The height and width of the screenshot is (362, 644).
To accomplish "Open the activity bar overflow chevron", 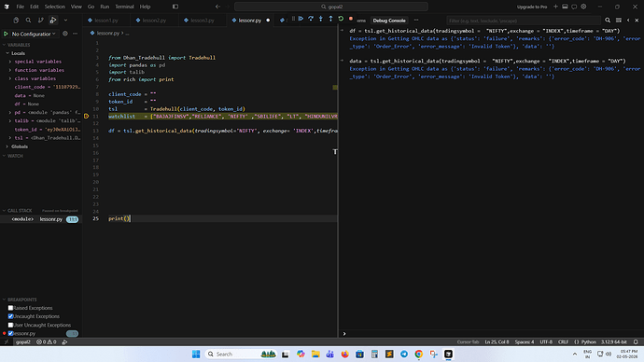I will [x=65, y=21].
